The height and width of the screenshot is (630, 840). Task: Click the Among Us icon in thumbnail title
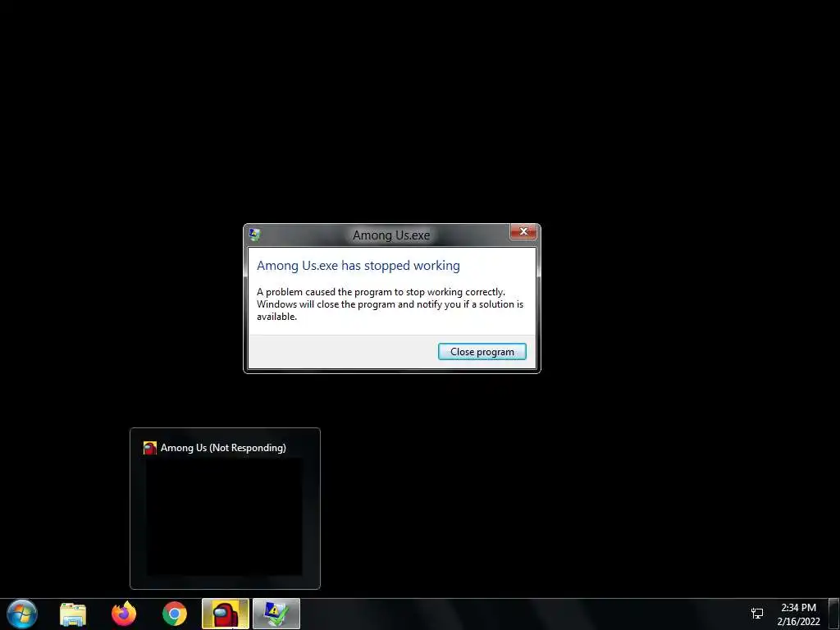(150, 448)
